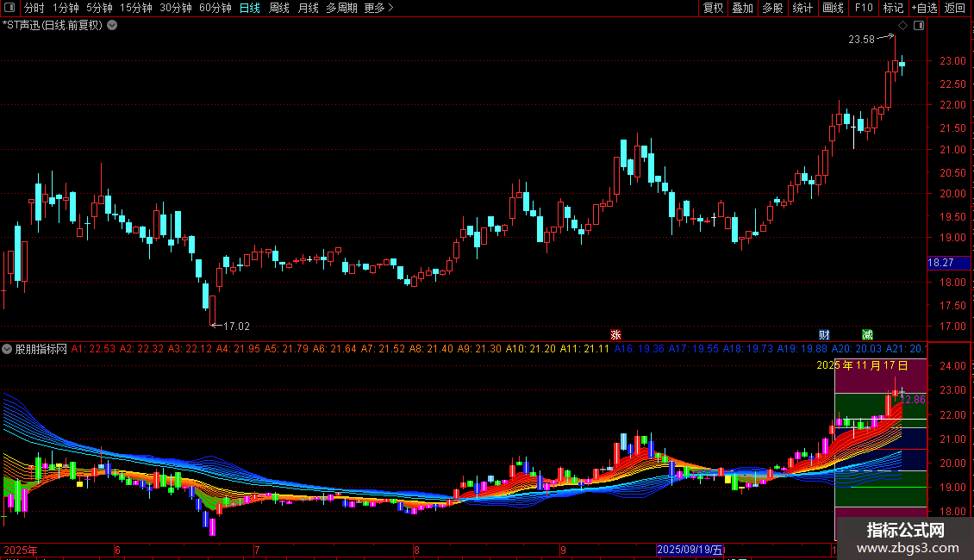Click the red 涨 event marker
Image resolution: width=974 pixels, height=560 pixels.
click(615, 334)
